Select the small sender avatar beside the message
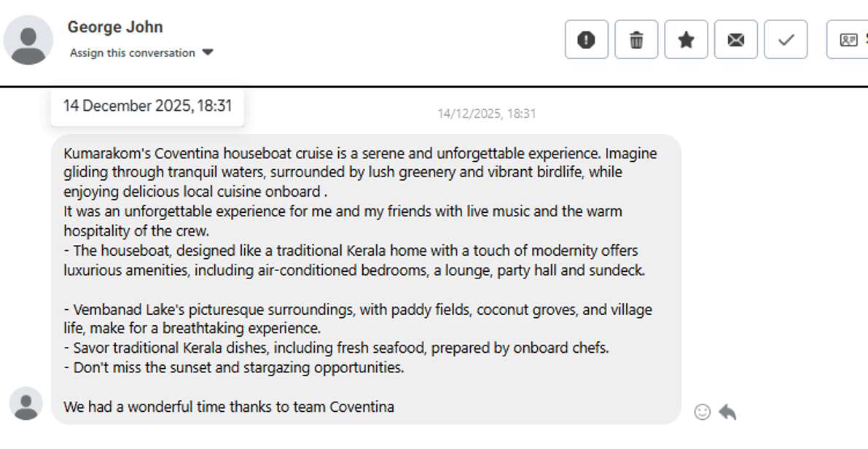Screen dimensions: 868x449 point(26,403)
